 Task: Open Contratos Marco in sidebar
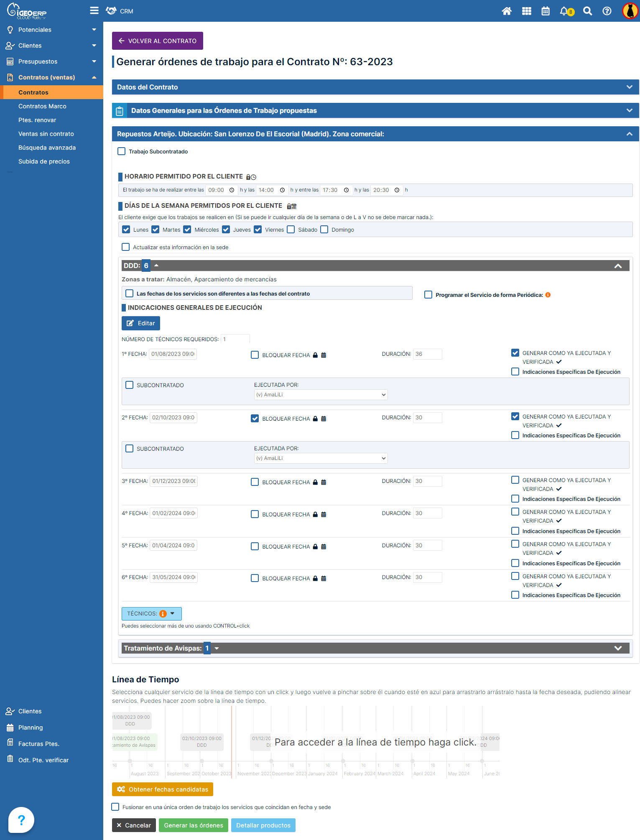[42, 106]
